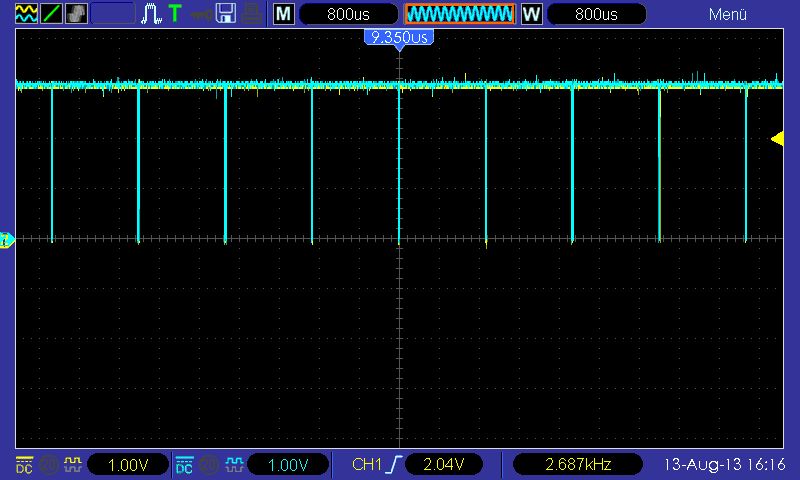This screenshot has width=800, height=480.
Task: Click the floppy disk save icon
Action: click(226, 14)
